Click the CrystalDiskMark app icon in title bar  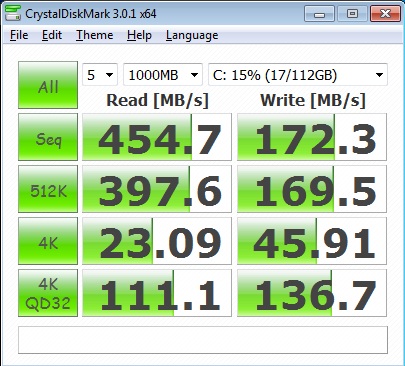pyautogui.click(x=13, y=14)
